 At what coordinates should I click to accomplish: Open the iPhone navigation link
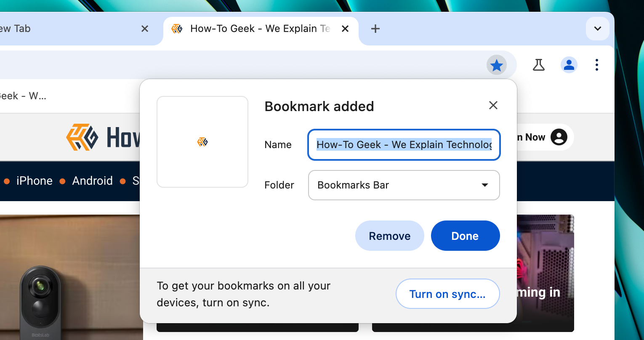coord(34,181)
